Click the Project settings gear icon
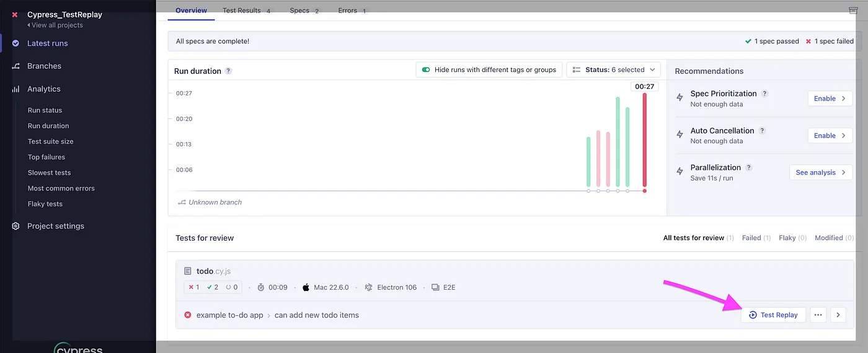868x353 pixels. coord(15,226)
